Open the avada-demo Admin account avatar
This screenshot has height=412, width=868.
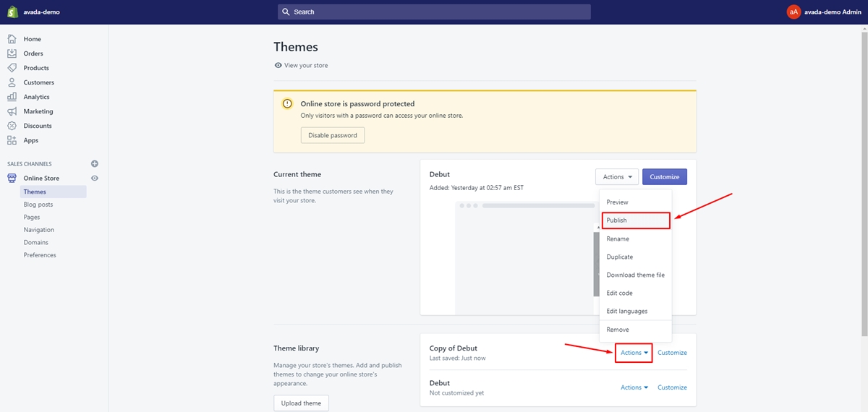point(794,12)
